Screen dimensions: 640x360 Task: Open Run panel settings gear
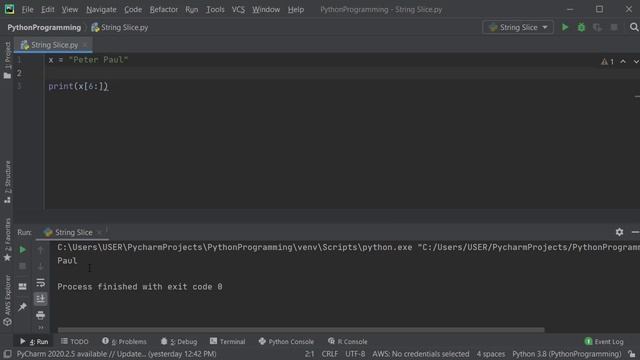[x=619, y=232]
